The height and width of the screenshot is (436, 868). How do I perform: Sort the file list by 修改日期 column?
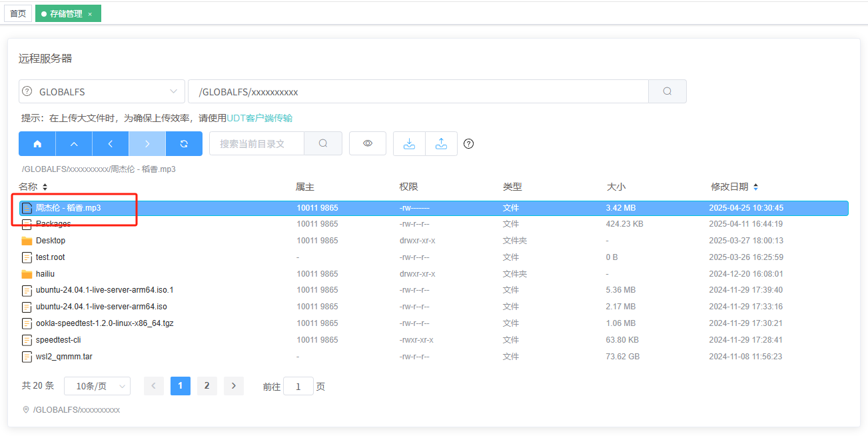click(755, 187)
